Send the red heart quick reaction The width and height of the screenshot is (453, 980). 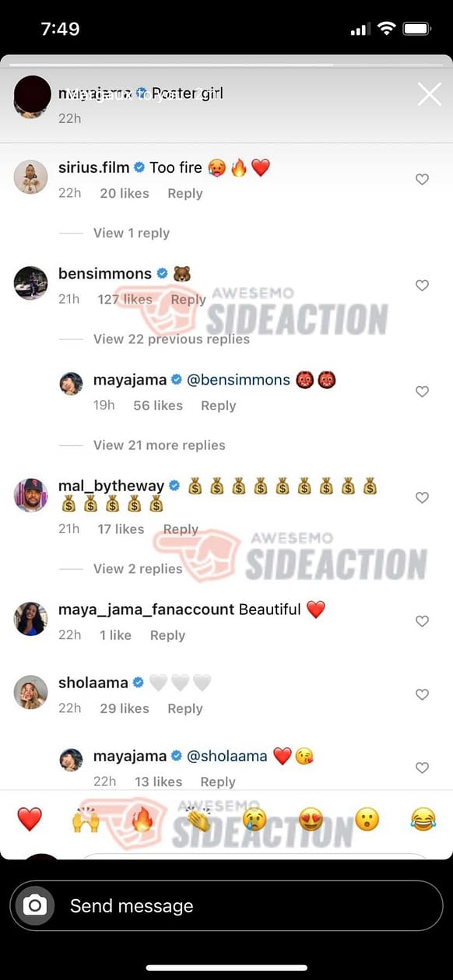30,819
